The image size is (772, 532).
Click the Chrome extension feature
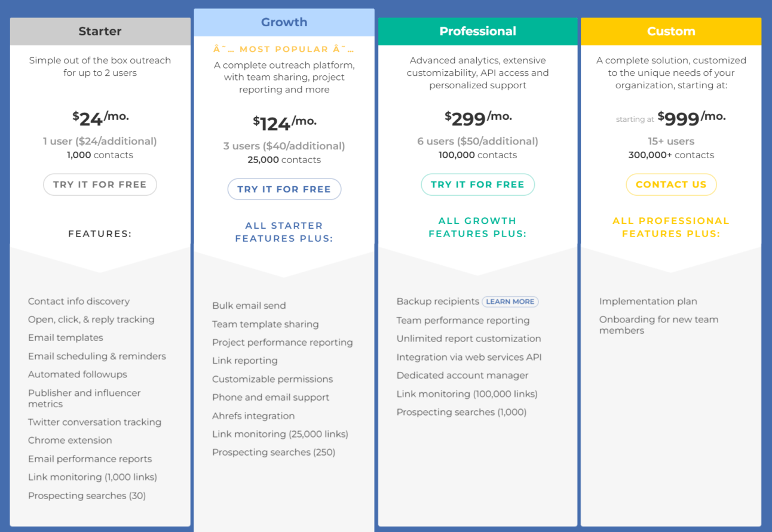pos(70,440)
